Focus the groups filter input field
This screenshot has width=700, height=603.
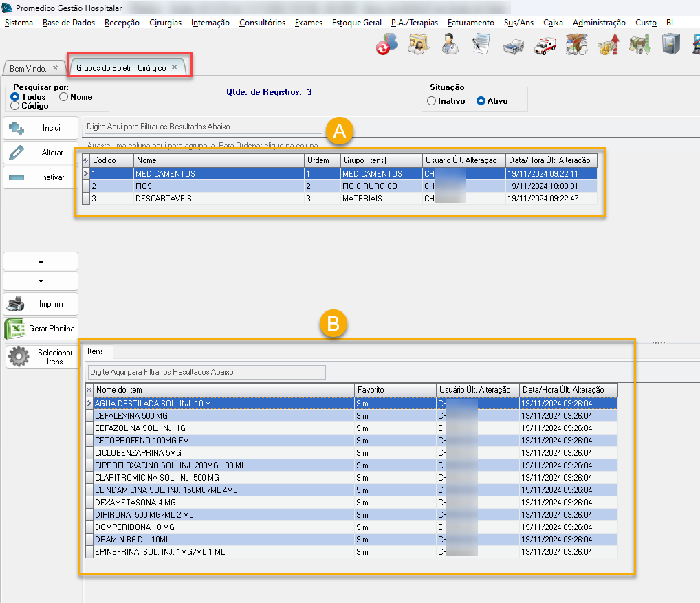203,127
